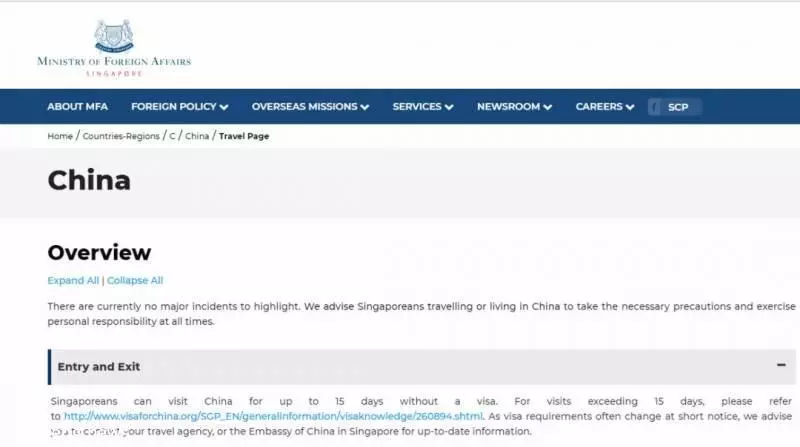Click Expand All link
The width and height of the screenshot is (800, 447).
point(73,281)
